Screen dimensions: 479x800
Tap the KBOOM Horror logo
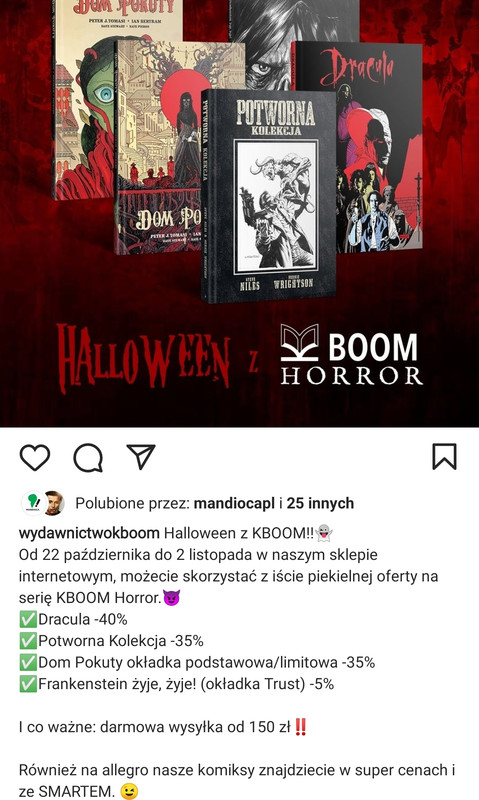click(350, 355)
